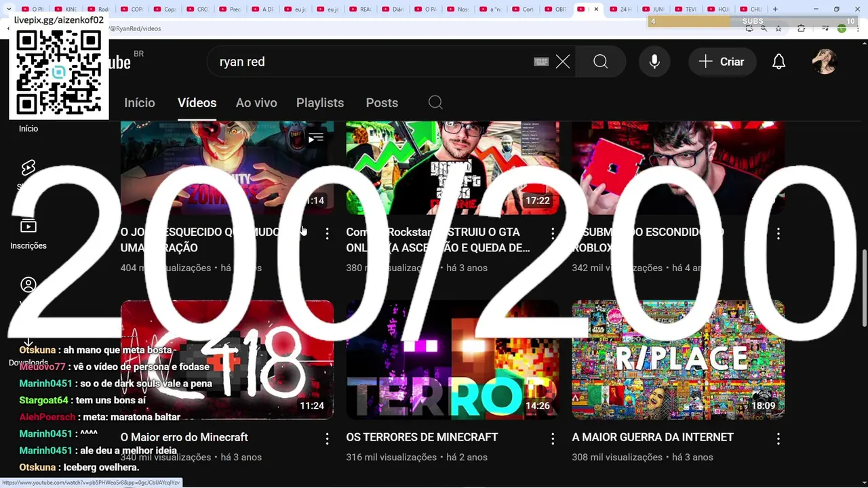Open the browser three-dot menu
This screenshot has width=868, height=488.
point(857,28)
